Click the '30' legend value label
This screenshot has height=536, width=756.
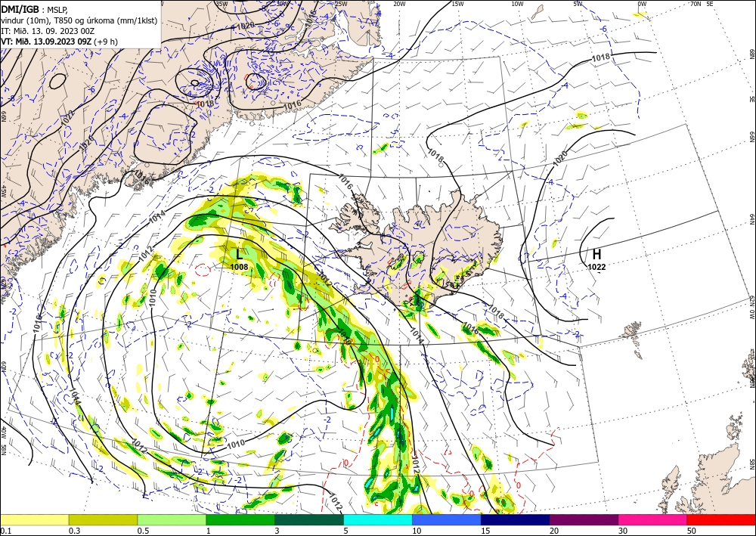pos(623,531)
